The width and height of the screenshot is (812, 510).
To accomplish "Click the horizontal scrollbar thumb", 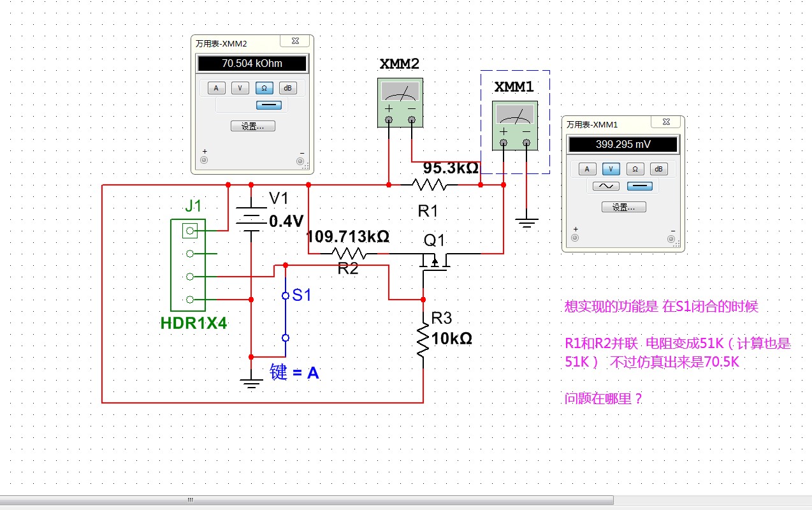I will [x=307, y=499].
